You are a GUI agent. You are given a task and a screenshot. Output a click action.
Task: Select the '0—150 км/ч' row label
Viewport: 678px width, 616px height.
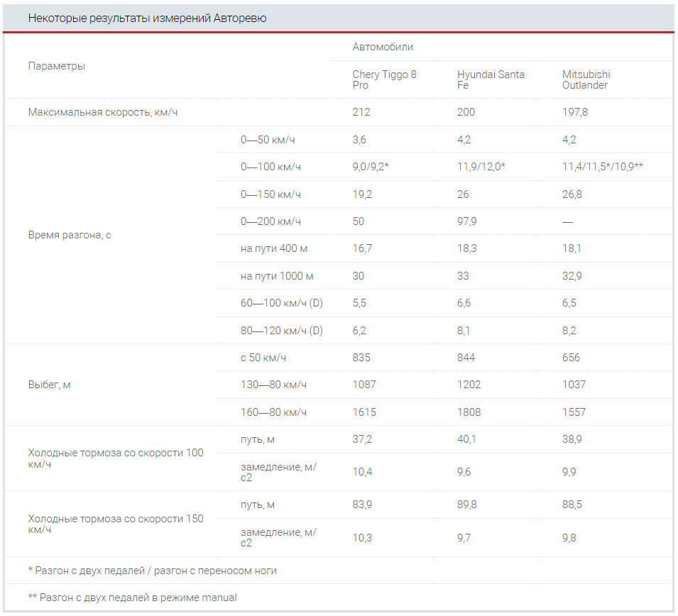click(270, 194)
